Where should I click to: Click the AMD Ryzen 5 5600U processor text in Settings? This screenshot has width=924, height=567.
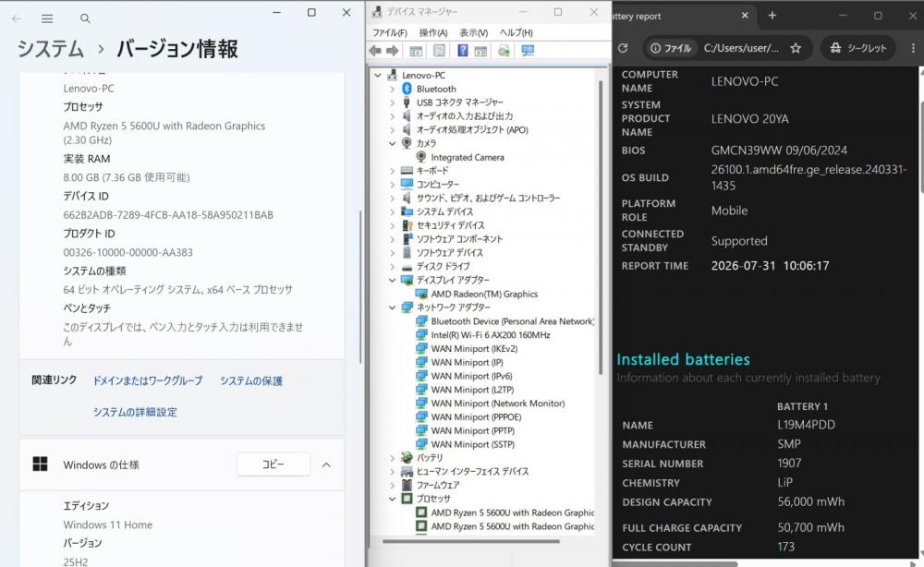164,132
